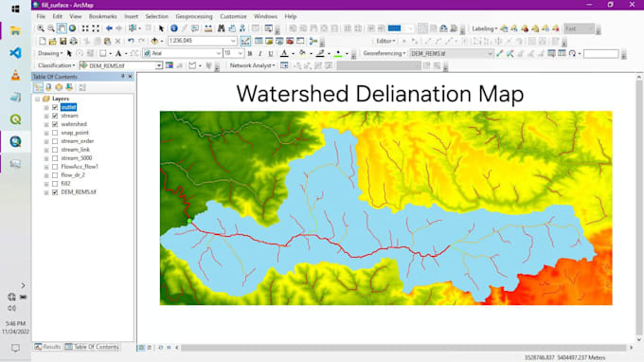Viewport: 644px width, 362px height.
Task: Pick the line color swatch
Action: pyautogui.click(x=320, y=53)
